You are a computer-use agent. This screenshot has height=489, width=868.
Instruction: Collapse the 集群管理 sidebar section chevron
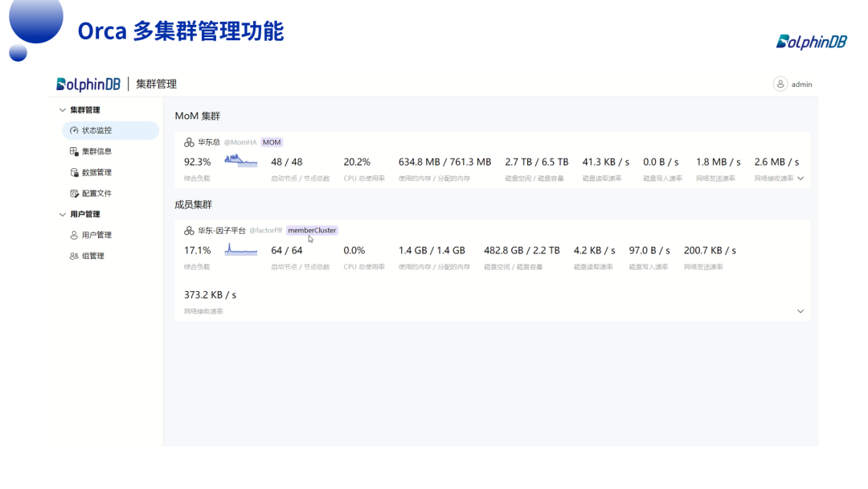[x=63, y=109]
